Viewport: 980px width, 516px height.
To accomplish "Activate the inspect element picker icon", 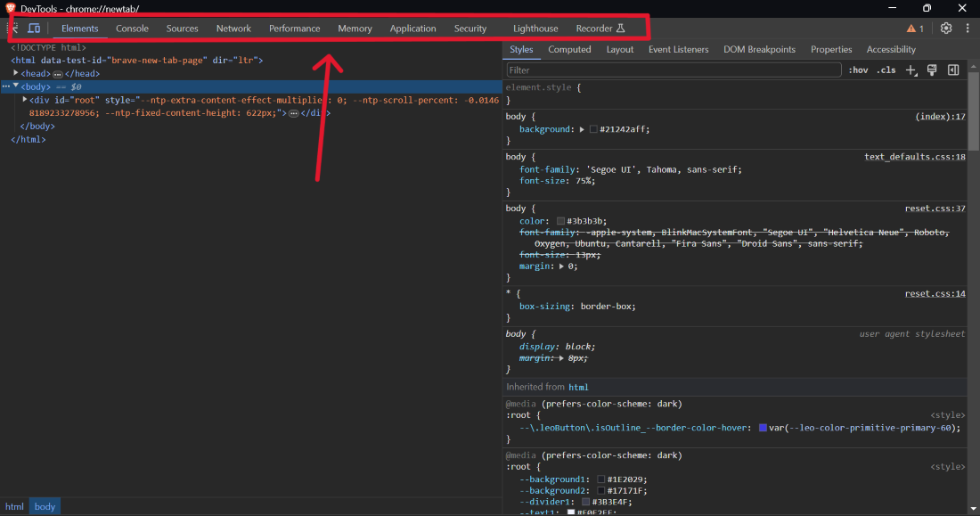I will pyautogui.click(x=13, y=29).
